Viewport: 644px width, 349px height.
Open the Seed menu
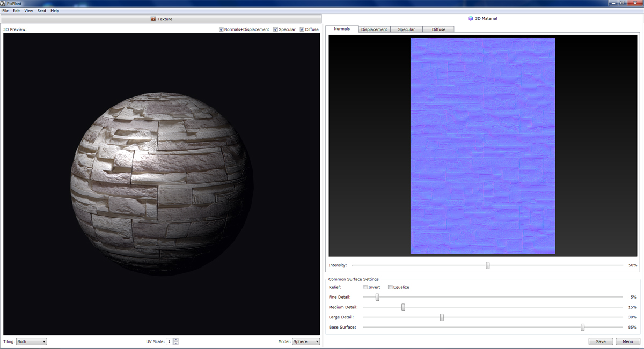tap(41, 10)
